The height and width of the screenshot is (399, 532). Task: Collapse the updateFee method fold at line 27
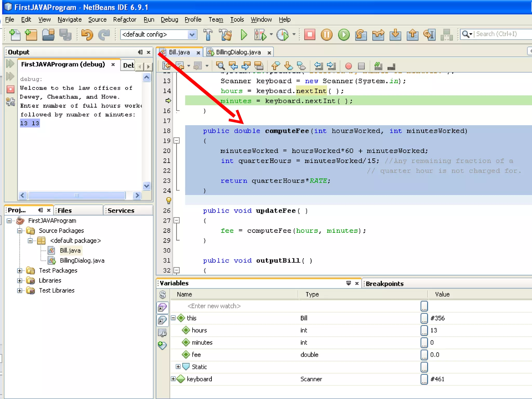[177, 220]
